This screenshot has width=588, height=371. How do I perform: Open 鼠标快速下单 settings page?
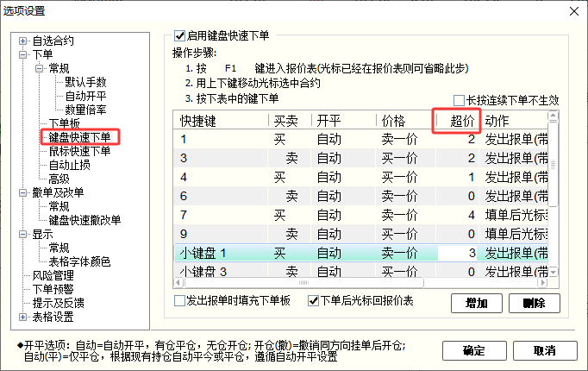80,151
